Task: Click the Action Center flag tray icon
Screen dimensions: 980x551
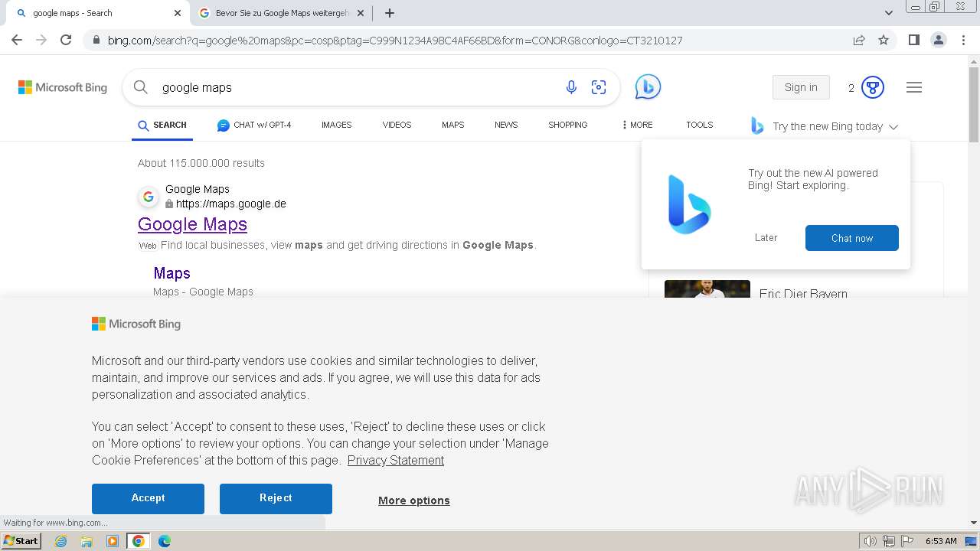Action: 907,541
